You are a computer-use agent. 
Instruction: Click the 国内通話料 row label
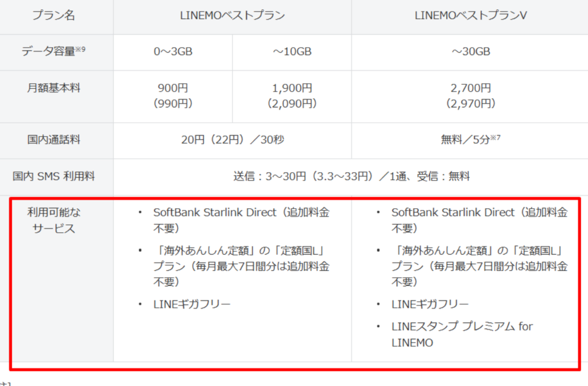click(x=53, y=139)
